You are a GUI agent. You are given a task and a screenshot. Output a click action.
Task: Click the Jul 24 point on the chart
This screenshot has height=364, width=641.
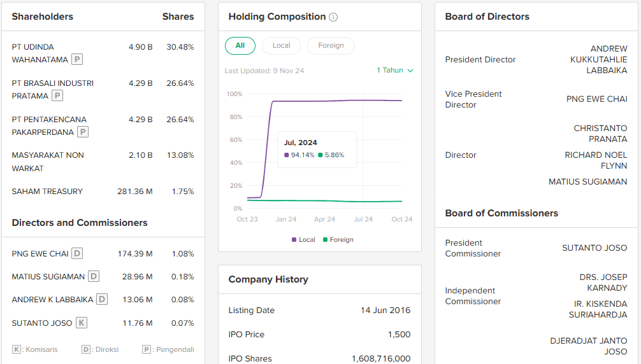[363, 101]
